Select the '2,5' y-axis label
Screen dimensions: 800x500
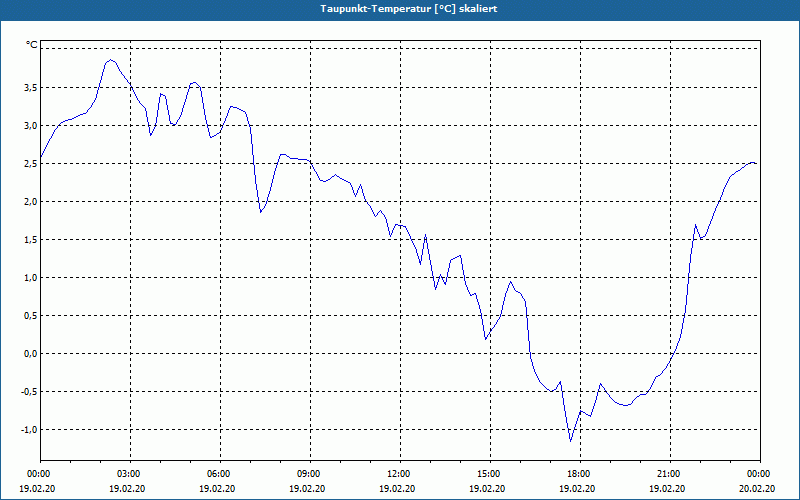click(x=30, y=164)
